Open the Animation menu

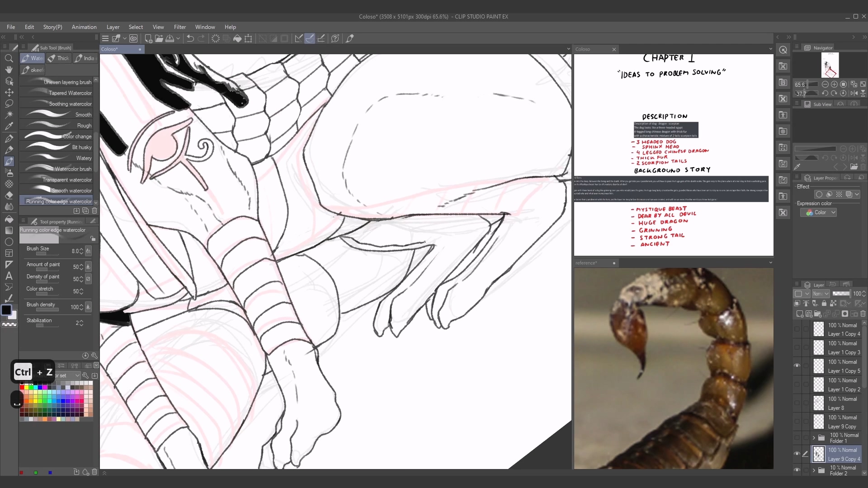(x=84, y=27)
